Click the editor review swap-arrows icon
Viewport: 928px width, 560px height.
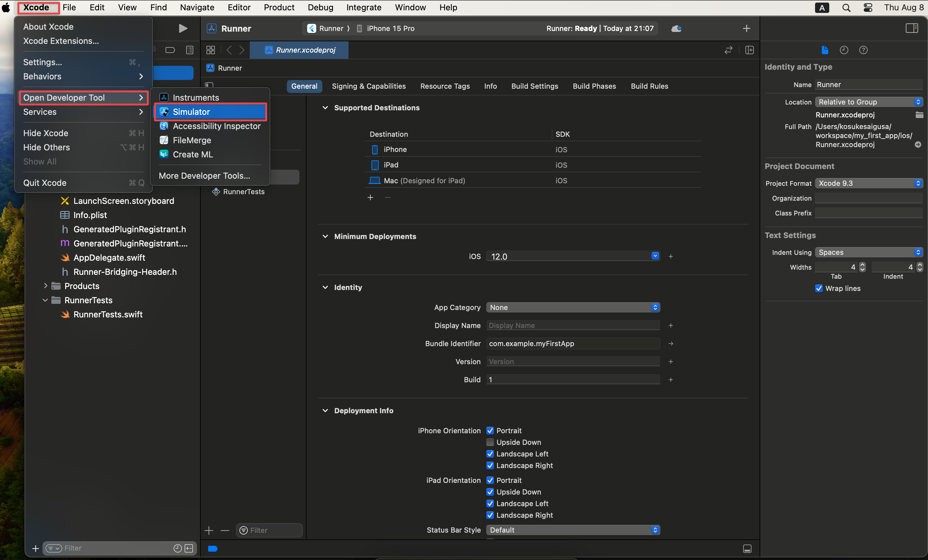pos(728,50)
